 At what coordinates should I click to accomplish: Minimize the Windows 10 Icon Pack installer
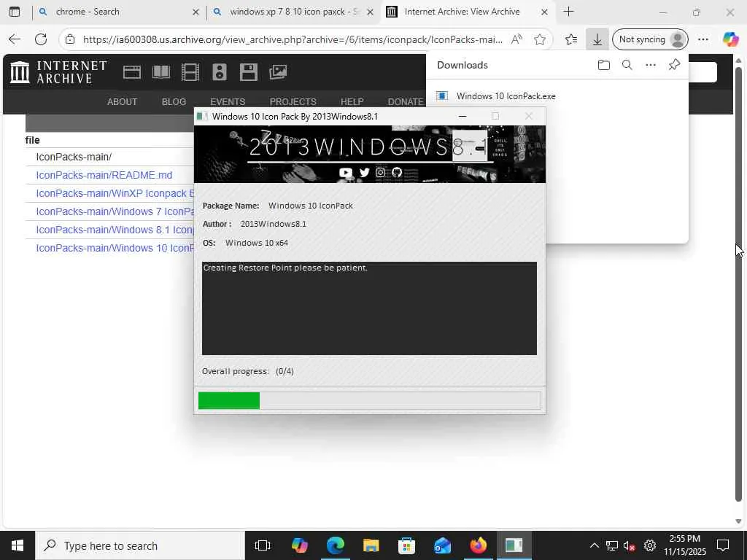click(462, 116)
